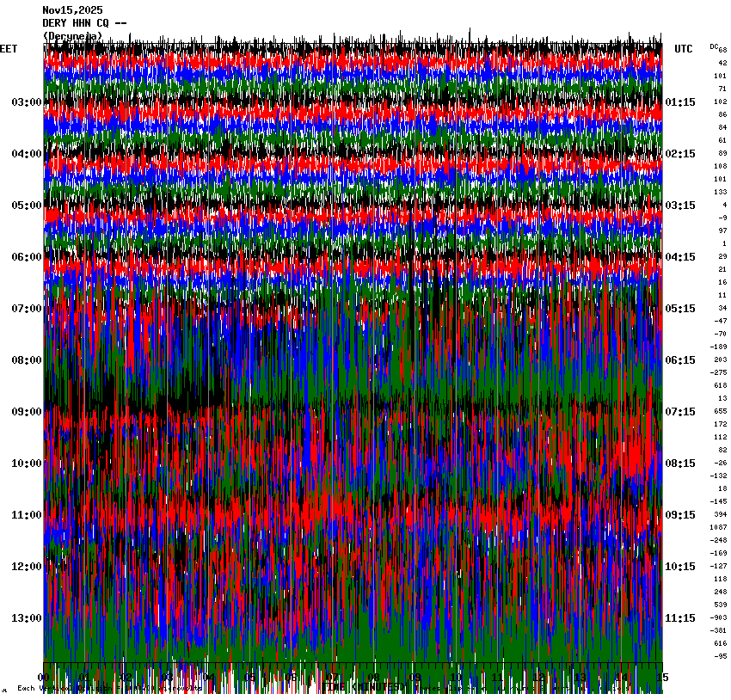Click the 15 minute mark on time axis
731x700 pixels.
[x=660, y=678]
